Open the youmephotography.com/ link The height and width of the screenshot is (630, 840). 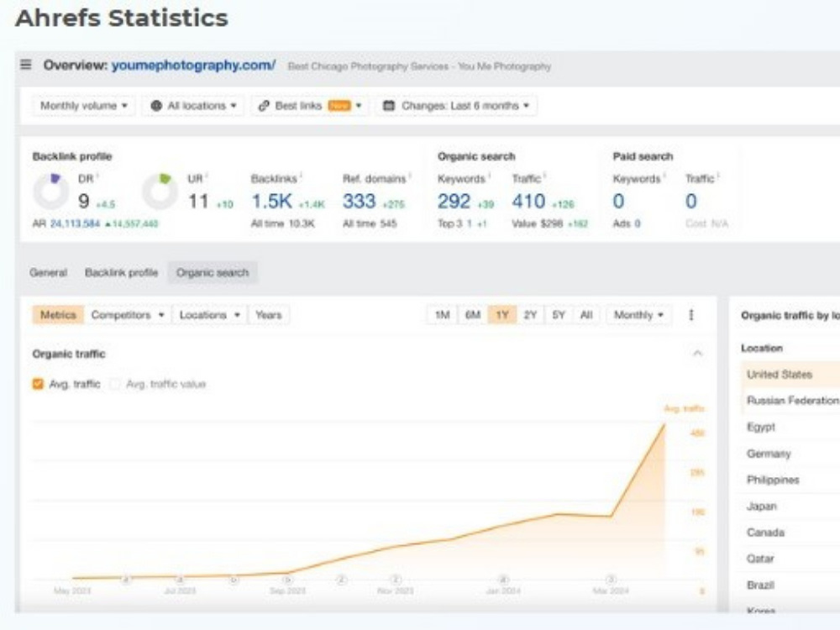click(x=193, y=66)
